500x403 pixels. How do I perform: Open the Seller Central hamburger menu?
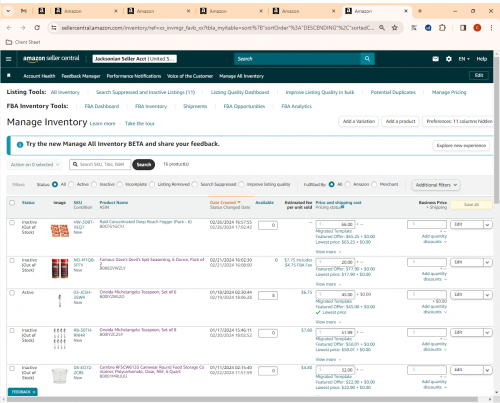[9, 59]
